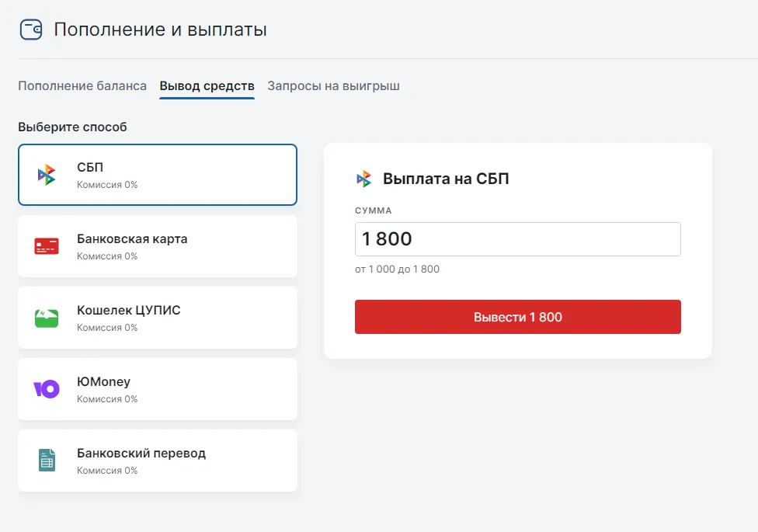
Task: Click the Банковский перевод document icon
Action: click(x=47, y=460)
